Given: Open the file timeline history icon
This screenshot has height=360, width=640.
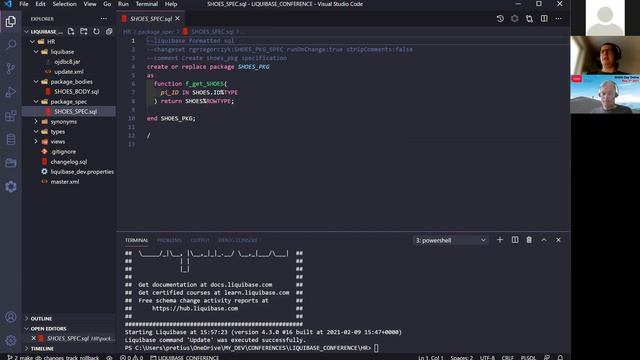Looking at the screenshot, I should pyautogui.click(x=500, y=19).
